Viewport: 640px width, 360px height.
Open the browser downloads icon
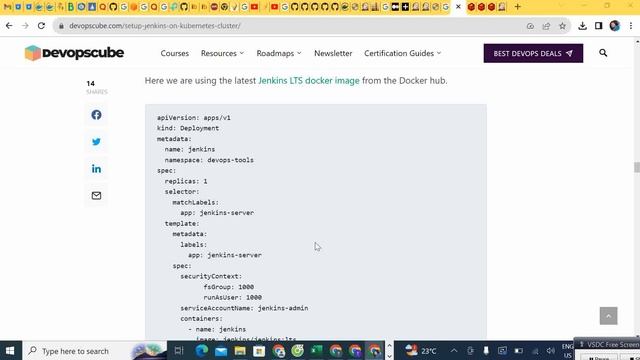pyautogui.click(x=582, y=26)
